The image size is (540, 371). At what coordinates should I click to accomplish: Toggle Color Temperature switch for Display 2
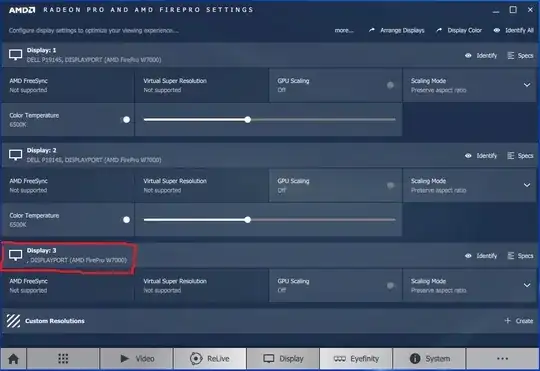[x=126, y=220]
